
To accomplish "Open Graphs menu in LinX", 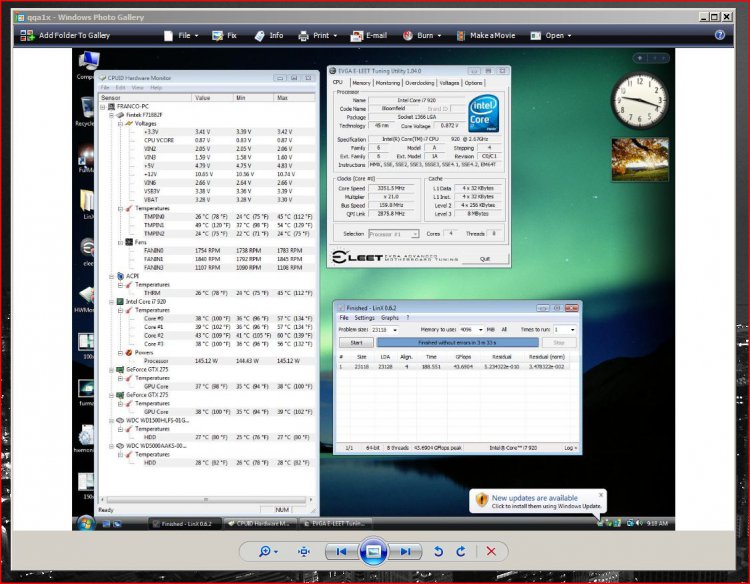I will pos(389,318).
